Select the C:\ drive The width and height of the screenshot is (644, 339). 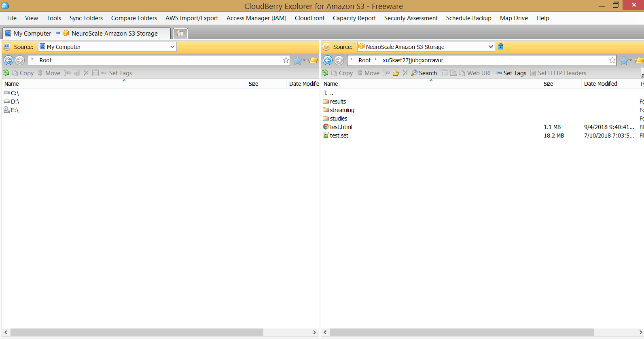point(12,93)
